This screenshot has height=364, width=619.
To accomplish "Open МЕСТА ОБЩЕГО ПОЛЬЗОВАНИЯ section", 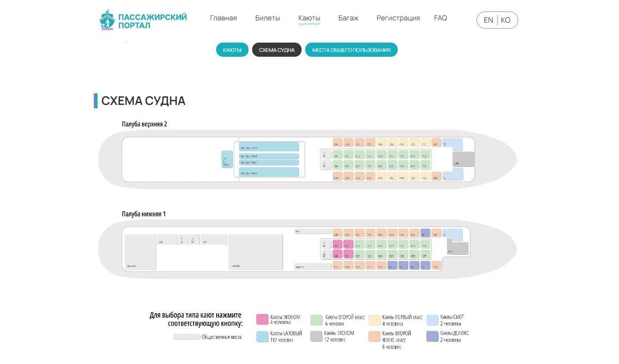I will [351, 50].
